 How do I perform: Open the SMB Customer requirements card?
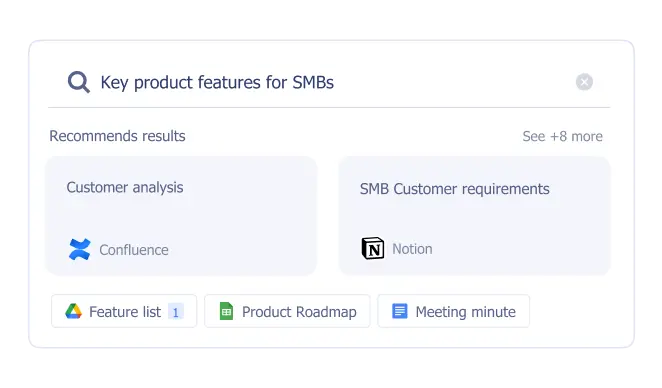tap(475, 216)
